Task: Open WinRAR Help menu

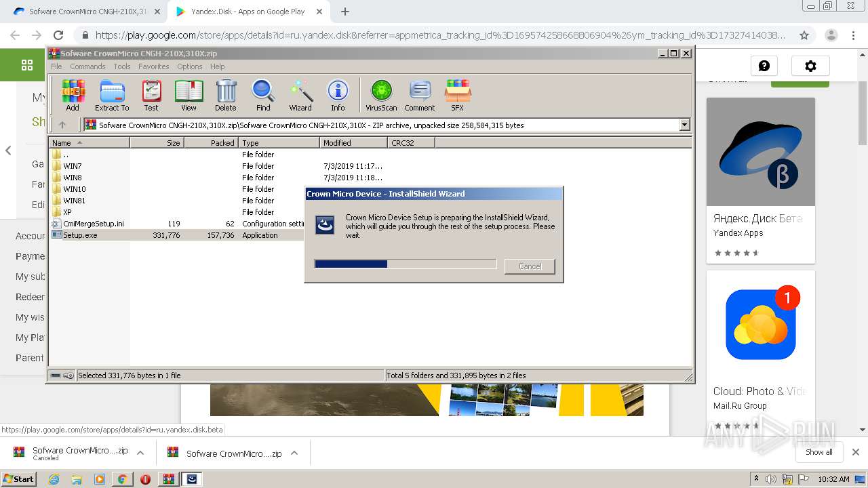Action: click(x=217, y=66)
